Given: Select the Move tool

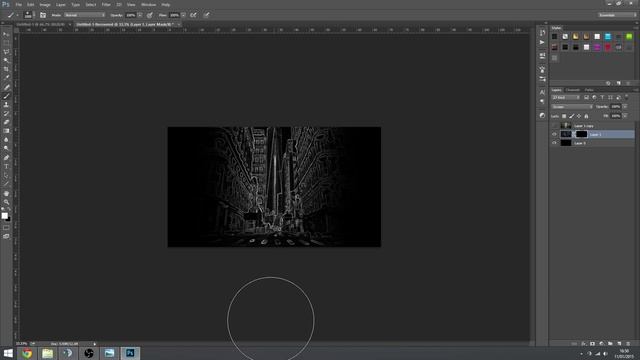Looking at the screenshot, I should tap(6, 34).
